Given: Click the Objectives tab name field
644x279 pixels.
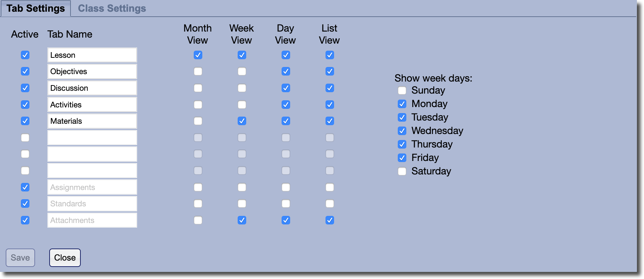Looking at the screenshot, I should point(92,72).
